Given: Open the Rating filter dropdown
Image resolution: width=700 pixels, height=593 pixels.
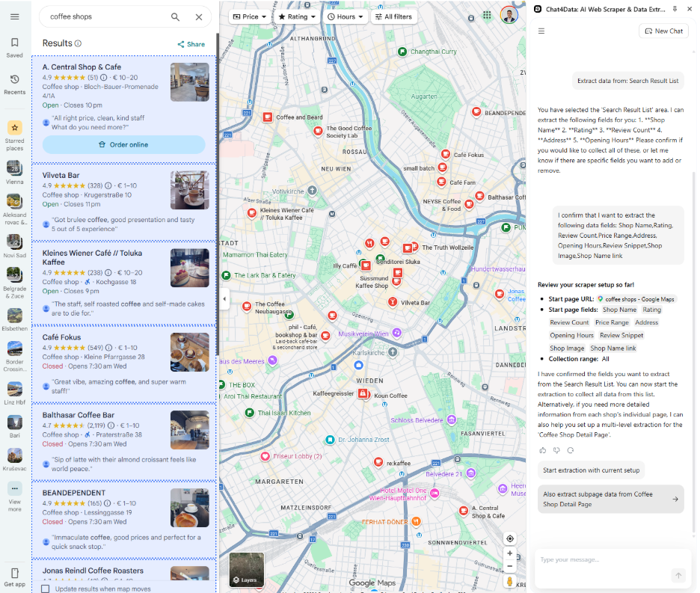Looking at the screenshot, I should click(297, 16).
